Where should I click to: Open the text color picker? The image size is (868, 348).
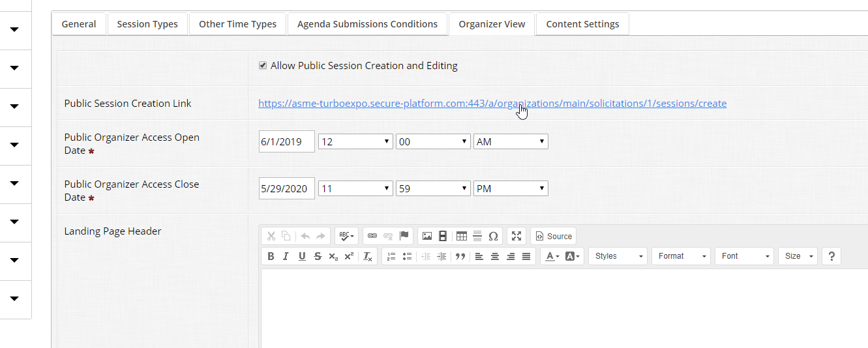coord(552,257)
